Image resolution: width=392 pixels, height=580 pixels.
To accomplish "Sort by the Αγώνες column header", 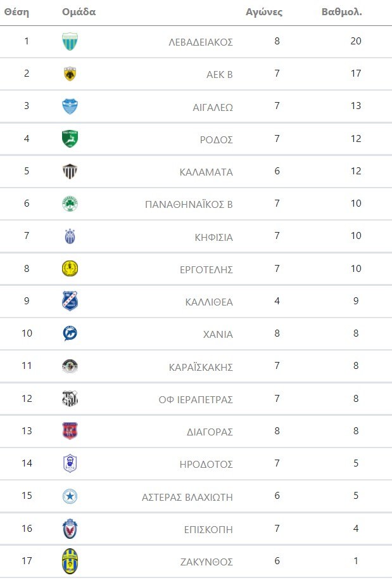I will tap(264, 12).
